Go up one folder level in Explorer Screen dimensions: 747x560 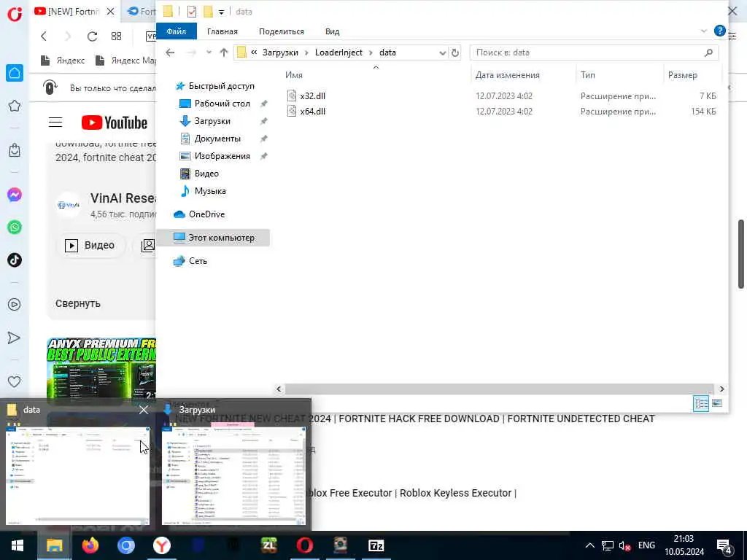[223, 52]
